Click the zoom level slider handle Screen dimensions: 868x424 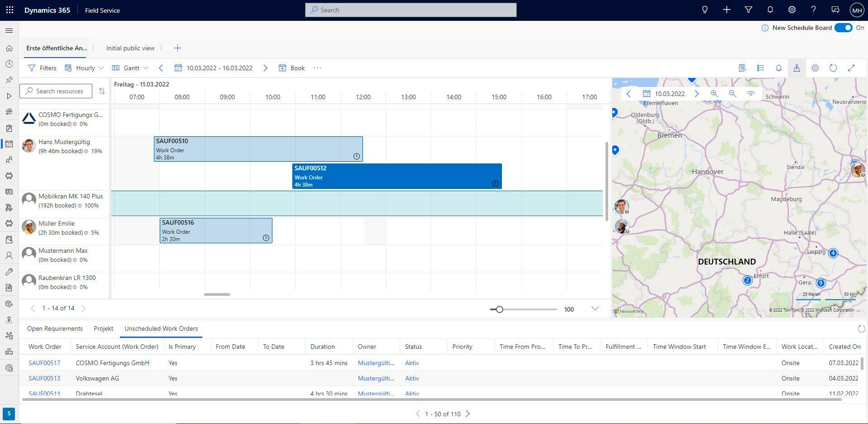499,309
